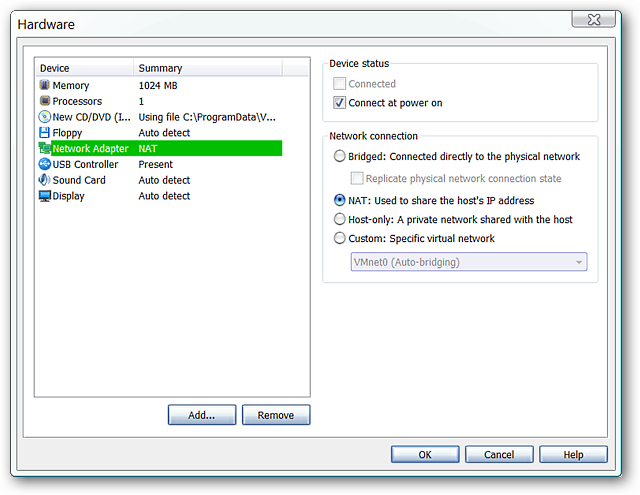The image size is (640, 495).
Task: Click the Floppy disk icon
Action: point(44,132)
